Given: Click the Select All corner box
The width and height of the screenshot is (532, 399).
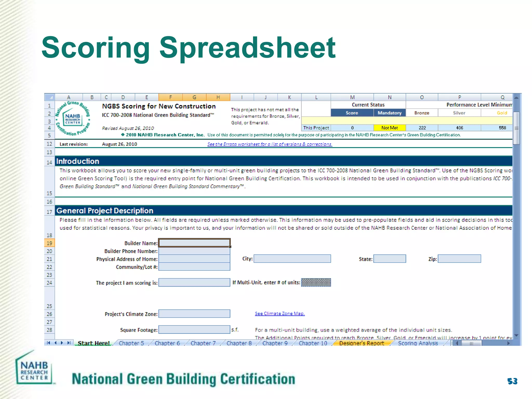Looking at the screenshot, I should 50,97.
